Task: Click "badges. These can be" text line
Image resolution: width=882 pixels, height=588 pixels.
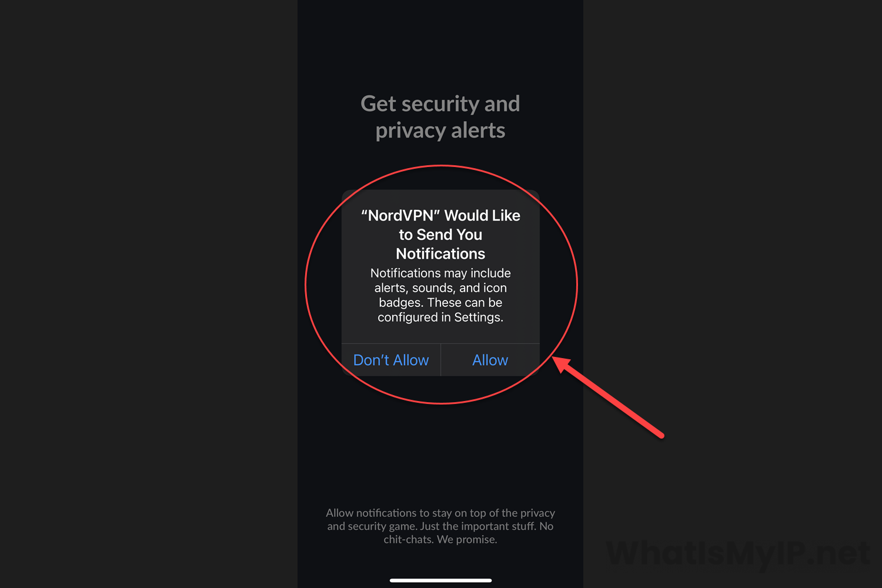Action: [440, 303]
